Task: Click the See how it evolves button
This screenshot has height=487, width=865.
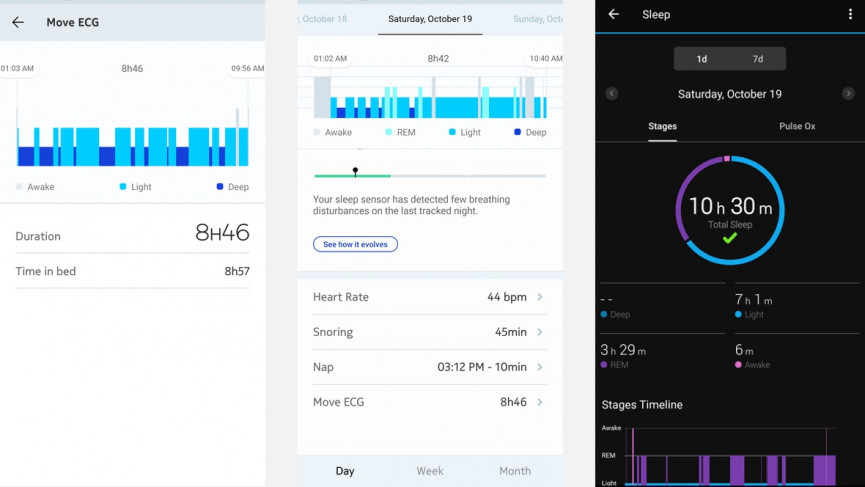Action: (355, 244)
